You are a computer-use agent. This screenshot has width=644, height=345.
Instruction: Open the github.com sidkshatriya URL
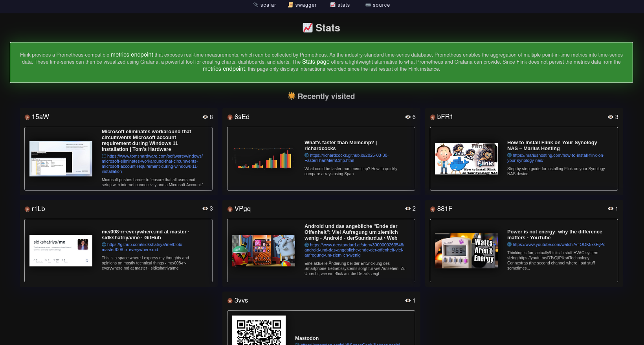click(x=142, y=247)
